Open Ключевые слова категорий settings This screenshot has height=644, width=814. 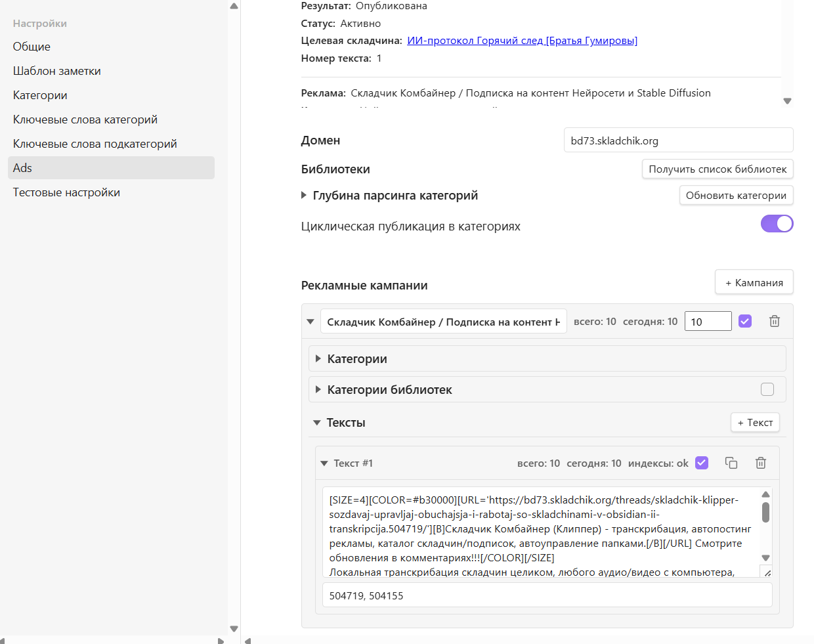85,119
